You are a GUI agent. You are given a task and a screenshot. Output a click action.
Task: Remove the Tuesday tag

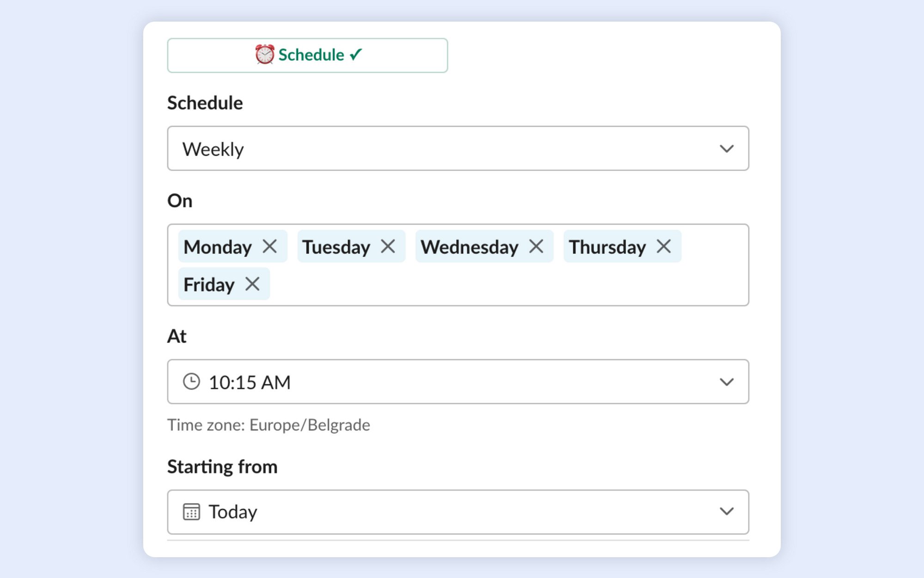coord(388,246)
